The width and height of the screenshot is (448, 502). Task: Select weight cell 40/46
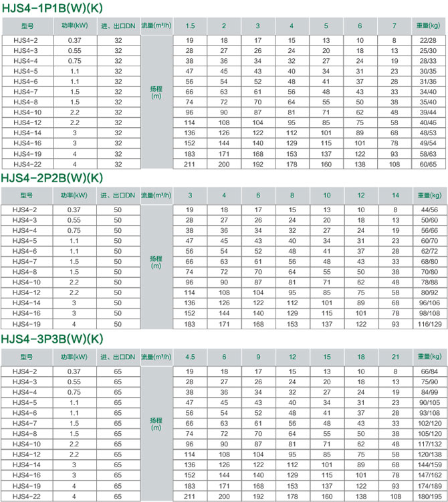pyautogui.click(x=428, y=122)
